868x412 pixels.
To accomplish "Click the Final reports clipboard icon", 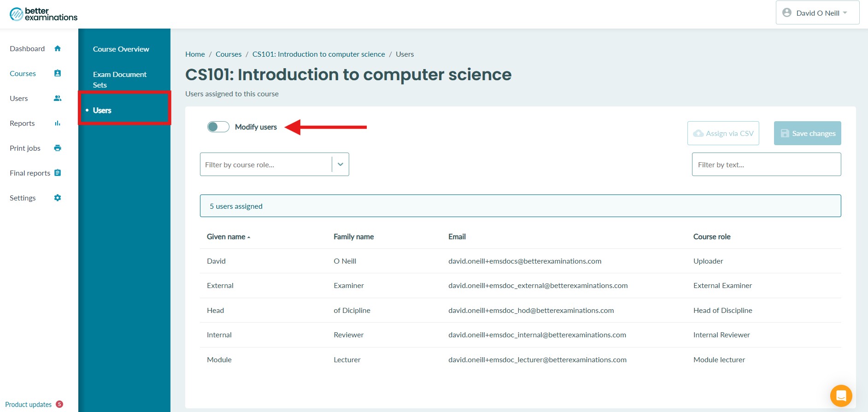I will pyautogui.click(x=58, y=173).
